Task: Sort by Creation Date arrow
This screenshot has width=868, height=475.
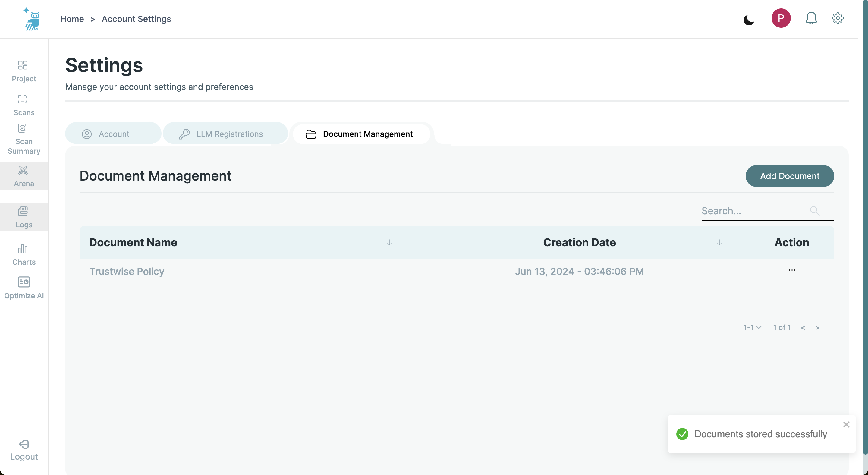Action: (719, 243)
